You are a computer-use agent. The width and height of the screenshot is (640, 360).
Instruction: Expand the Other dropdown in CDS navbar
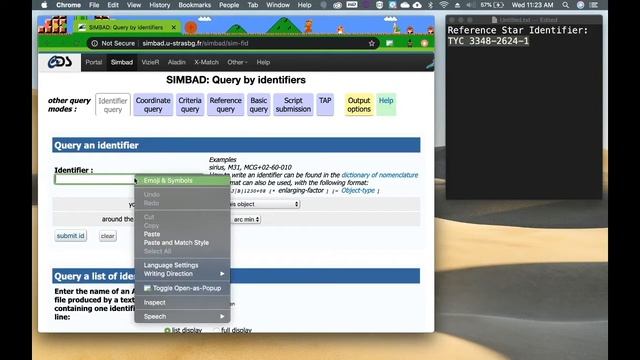238,62
